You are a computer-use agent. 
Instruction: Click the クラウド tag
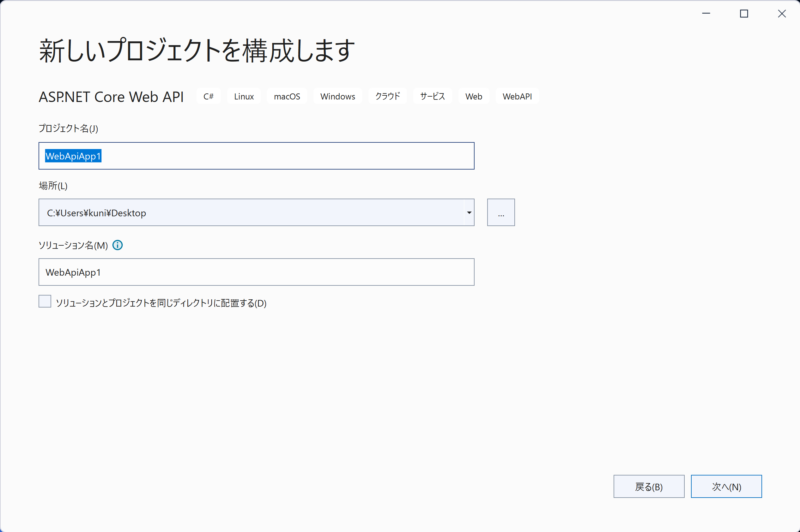387,96
